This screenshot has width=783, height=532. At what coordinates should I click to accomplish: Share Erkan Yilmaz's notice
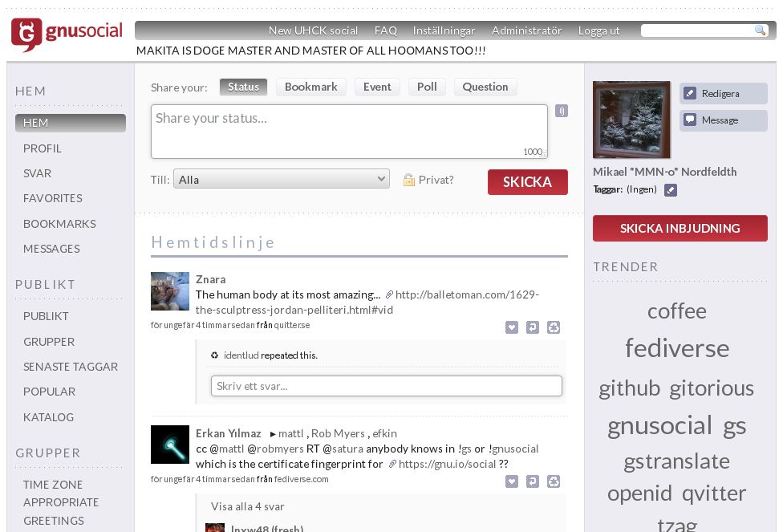(x=554, y=481)
